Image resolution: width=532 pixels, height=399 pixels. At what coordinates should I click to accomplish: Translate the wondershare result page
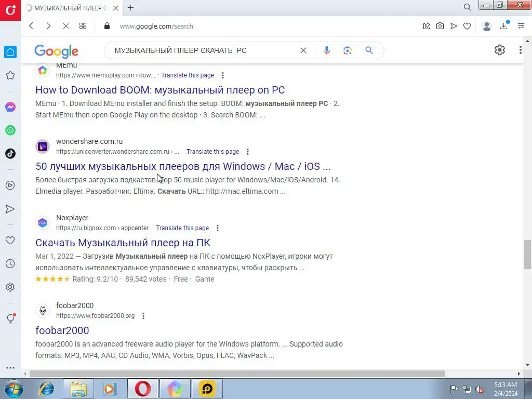click(212, 152)
